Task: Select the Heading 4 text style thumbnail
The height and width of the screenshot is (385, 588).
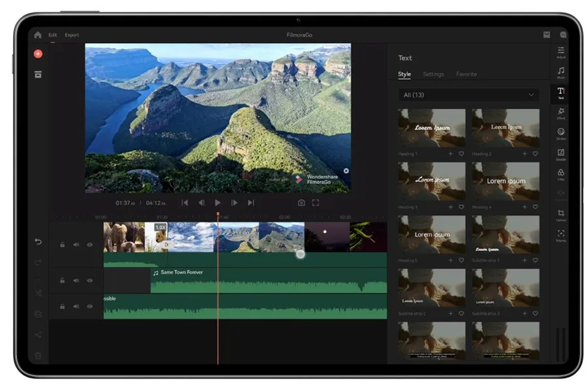Action: tap(506, 181)
